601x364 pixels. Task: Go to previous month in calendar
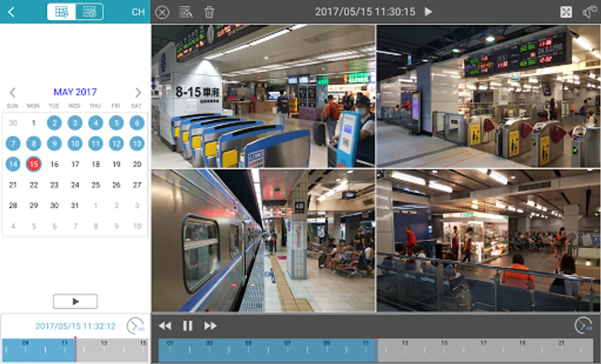pos(13,92)
